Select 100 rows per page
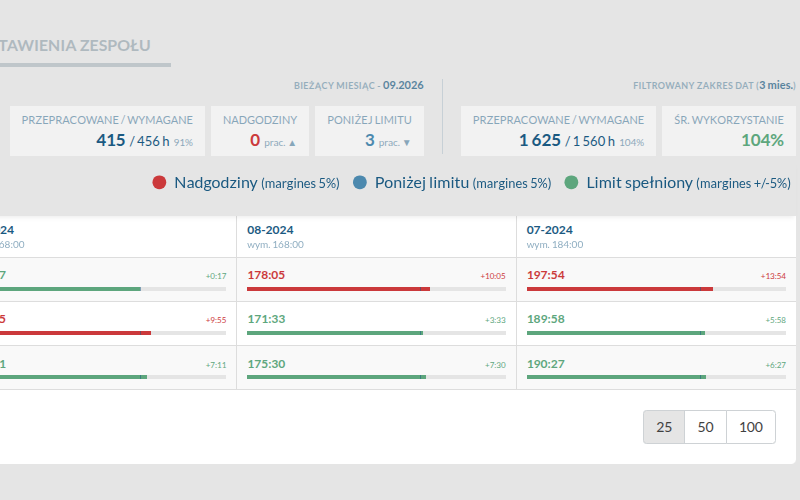Viewport: 800px width, 500px height. click(751, 427)
